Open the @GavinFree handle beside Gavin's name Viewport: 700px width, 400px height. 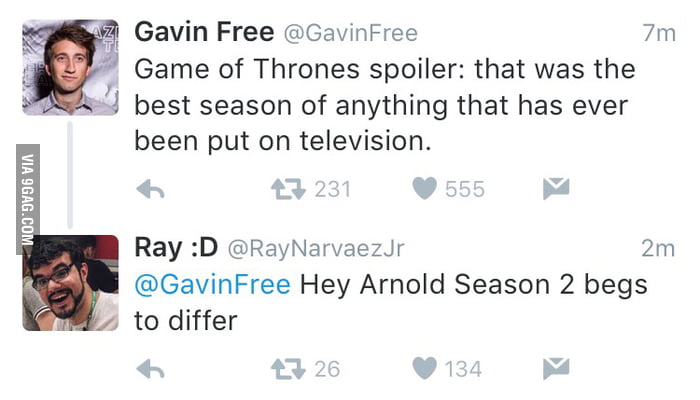pyautogui.click(x=351, y=34)
